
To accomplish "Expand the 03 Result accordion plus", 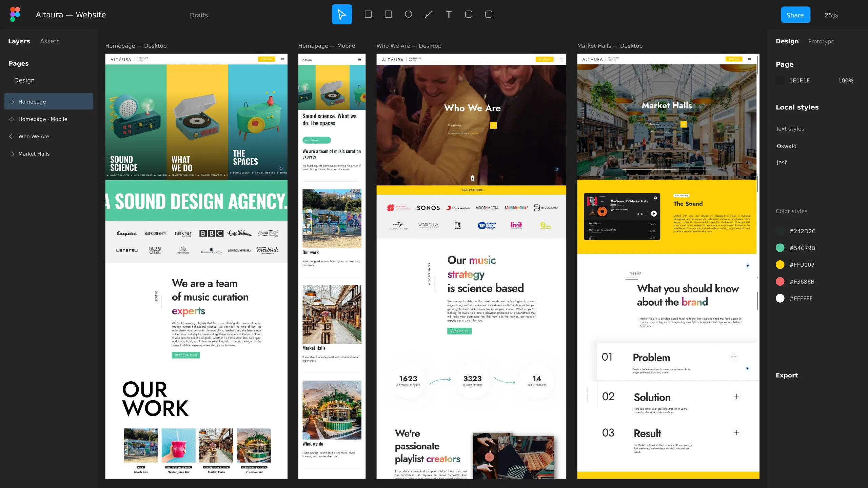I will [x=736, y=433].
